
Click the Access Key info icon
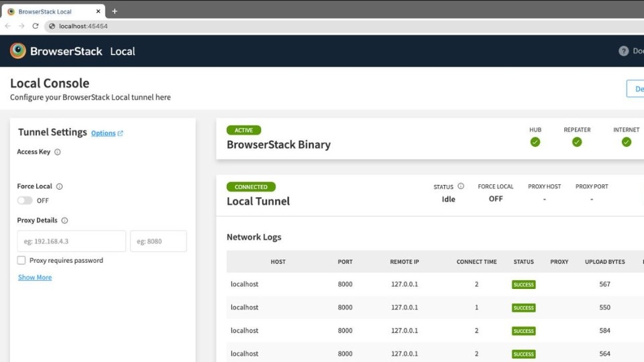tap(58, 152)
